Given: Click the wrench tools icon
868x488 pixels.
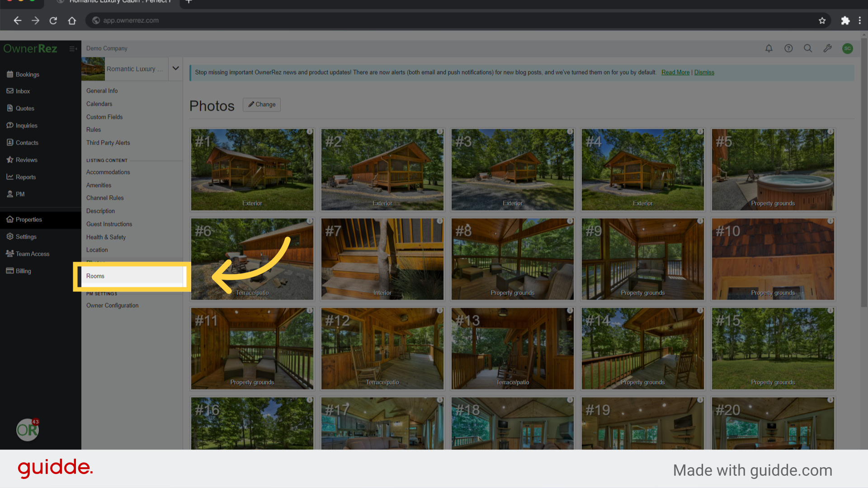Looking at the screenshot, I should (x=828, y=48).
